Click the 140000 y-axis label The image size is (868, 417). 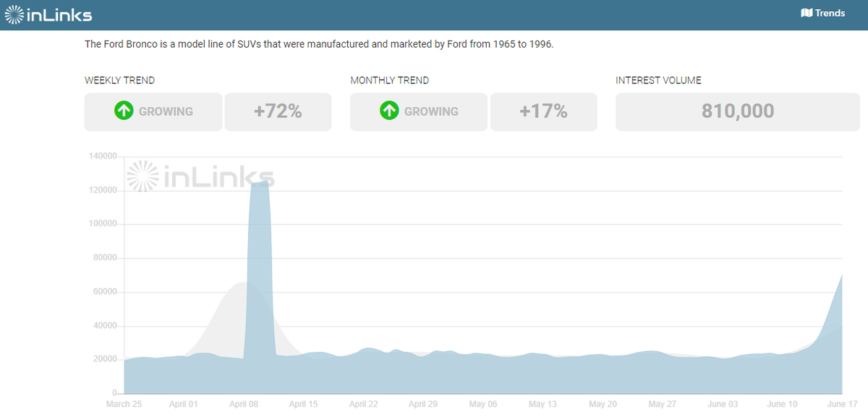click(x=102, y=156)
